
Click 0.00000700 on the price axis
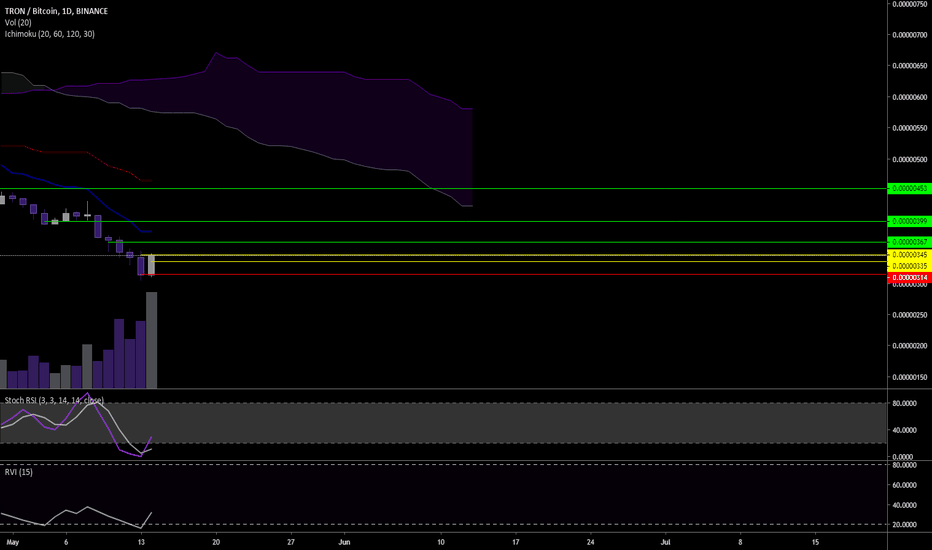(909, 35)
